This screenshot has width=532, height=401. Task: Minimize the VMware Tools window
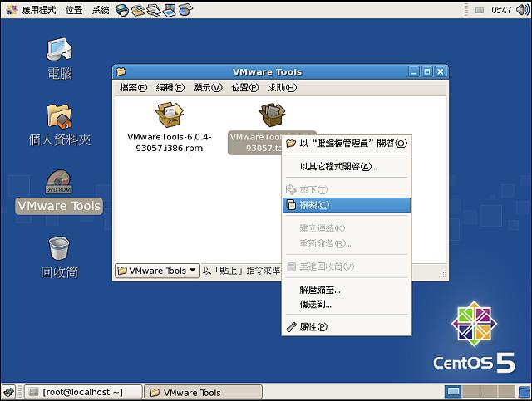(x=414, y=72)
